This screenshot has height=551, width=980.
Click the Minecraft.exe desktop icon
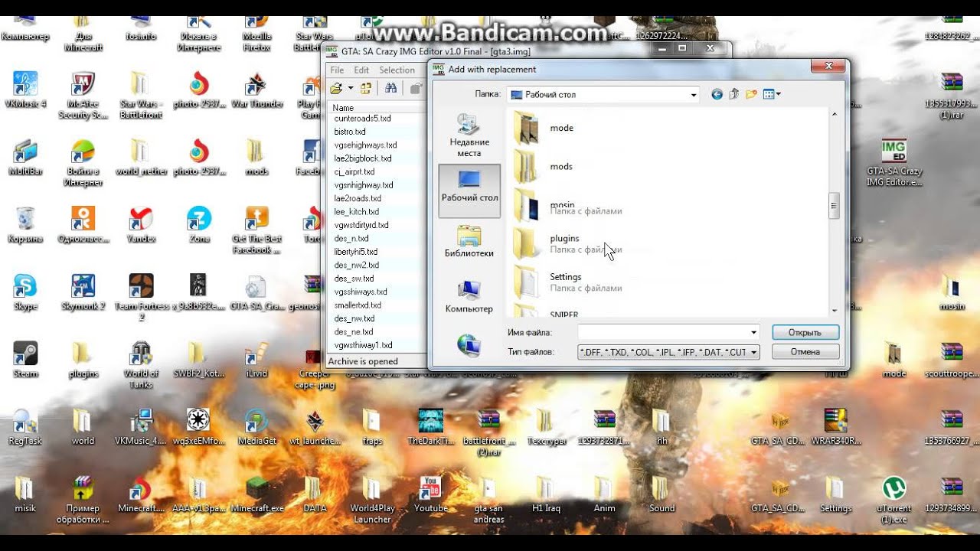pos(257,494)
